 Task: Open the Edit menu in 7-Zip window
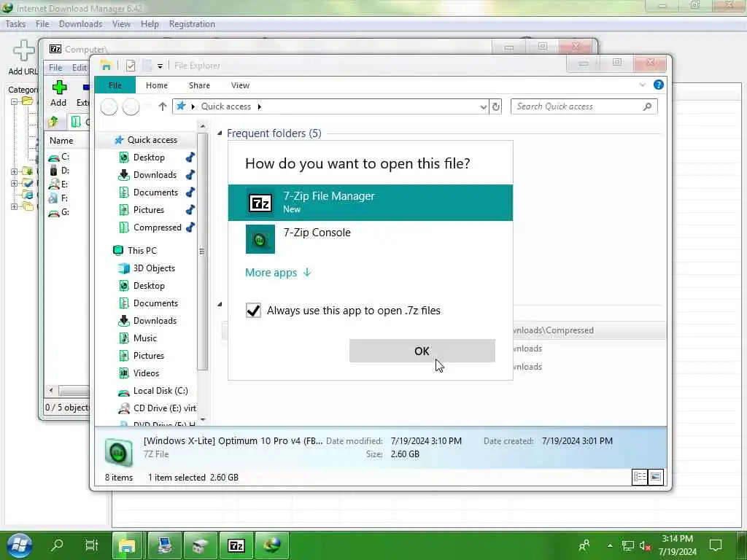79,68
